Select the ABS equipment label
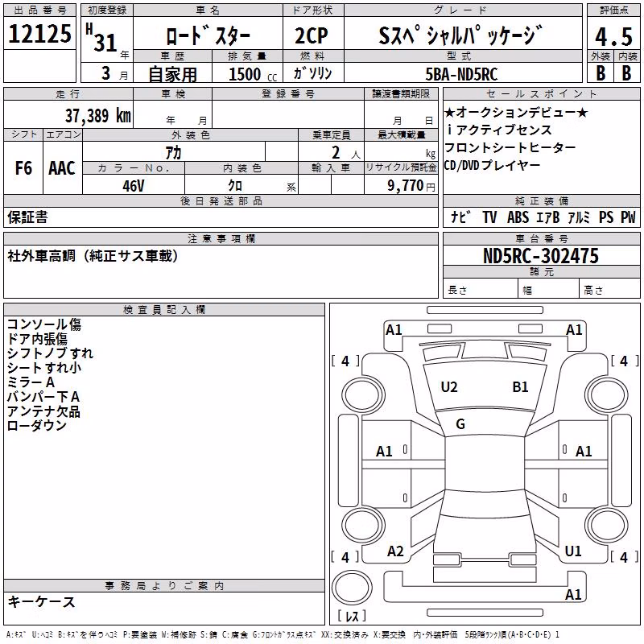The width and height of the screenshot is (644, 644). [x=518, y=217]
